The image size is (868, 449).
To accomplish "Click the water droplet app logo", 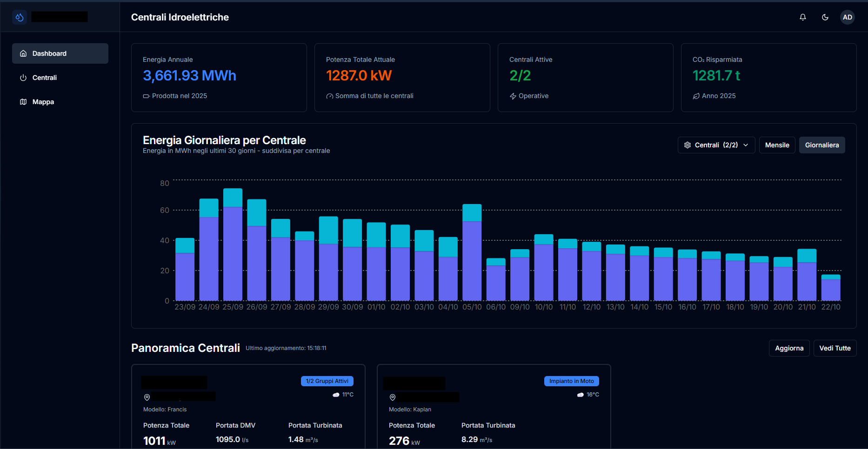I will 19,16.
